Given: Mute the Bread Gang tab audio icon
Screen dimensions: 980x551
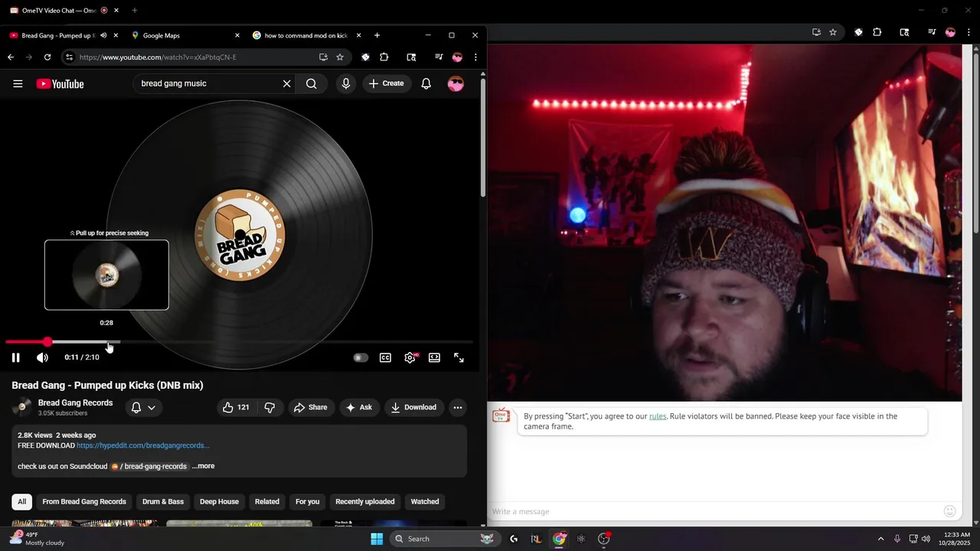Looking at the screenshot, I should pyautogui.click(x=103, y=35).
